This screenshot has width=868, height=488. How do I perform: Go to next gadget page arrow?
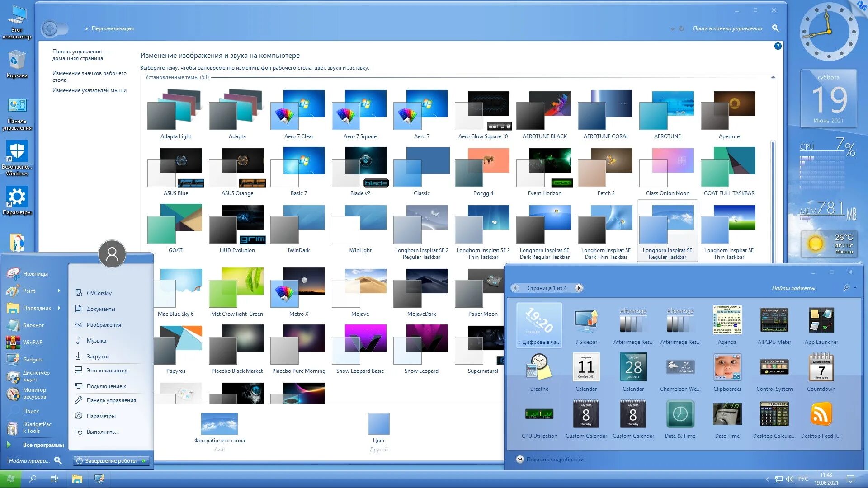pyautogui.click(x=579, y=288)
